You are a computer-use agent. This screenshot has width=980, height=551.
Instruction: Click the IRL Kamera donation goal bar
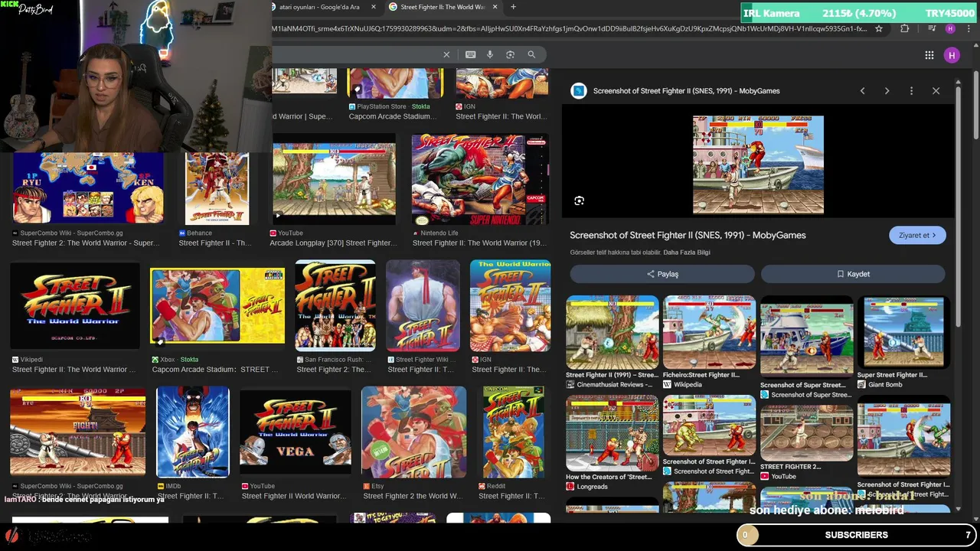860,13
